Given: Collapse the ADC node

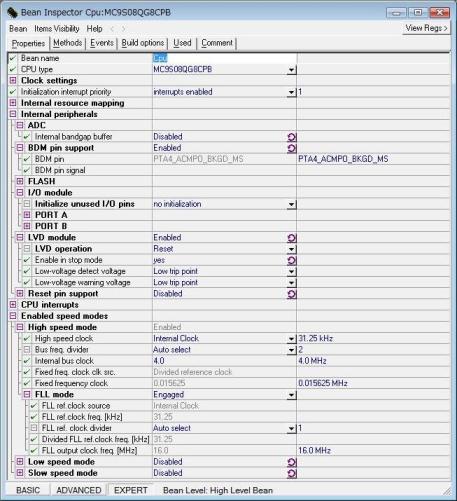Looking at the screenshot, I should tap(20, 125).
